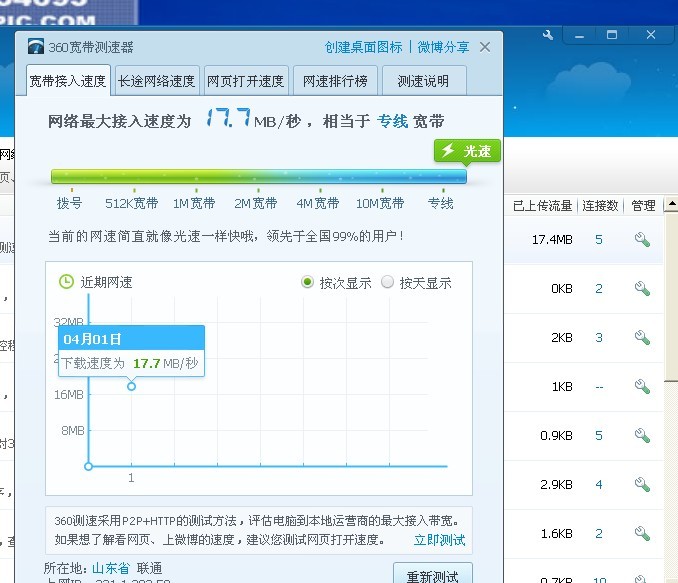
Task: Open the 测速说明 tab
Action: coord(424,80)
